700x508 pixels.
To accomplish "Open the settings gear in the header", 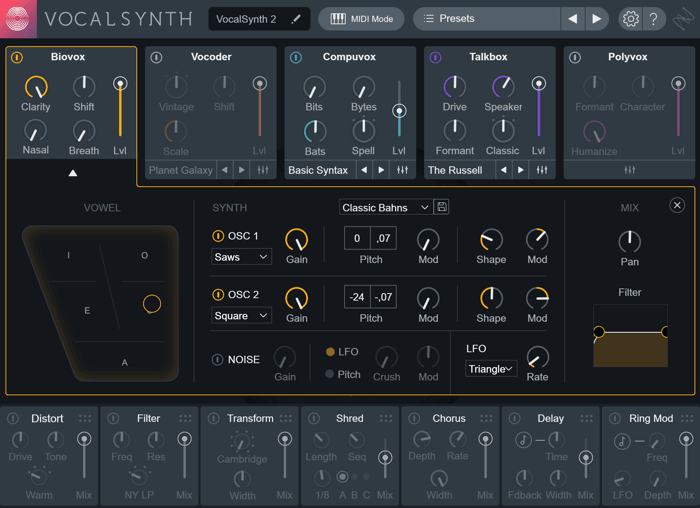I will [x=630, y=19].
